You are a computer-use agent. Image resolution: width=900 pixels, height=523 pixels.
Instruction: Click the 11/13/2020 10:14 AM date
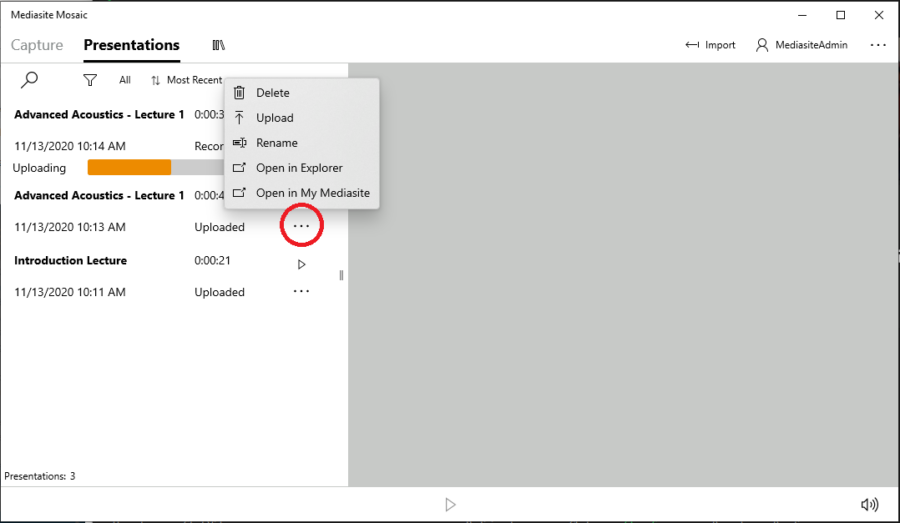click(70, 146)
